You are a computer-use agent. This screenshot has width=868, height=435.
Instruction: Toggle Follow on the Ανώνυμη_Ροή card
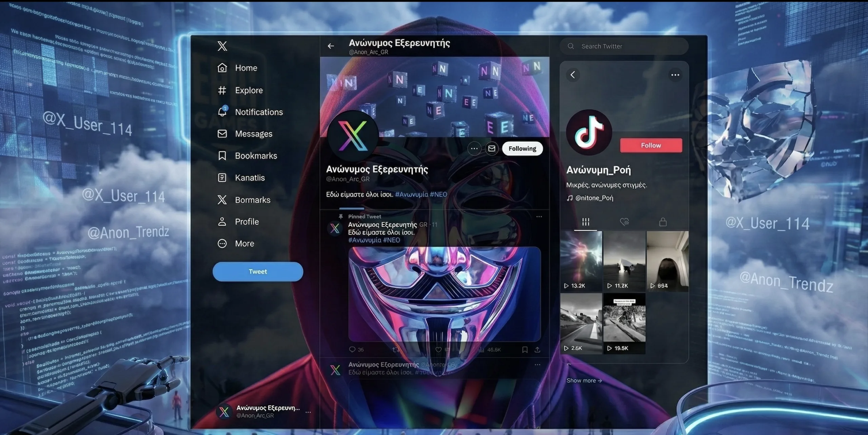point(651,145)
